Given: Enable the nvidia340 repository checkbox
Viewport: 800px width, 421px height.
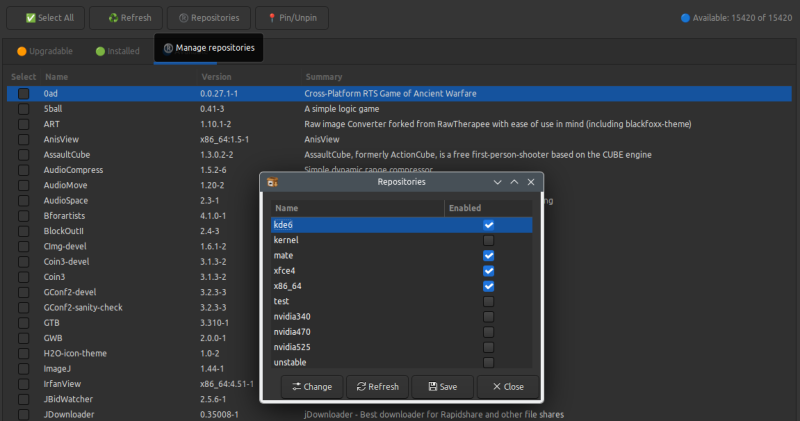Looking at the screenshot, I should (488, 317).
